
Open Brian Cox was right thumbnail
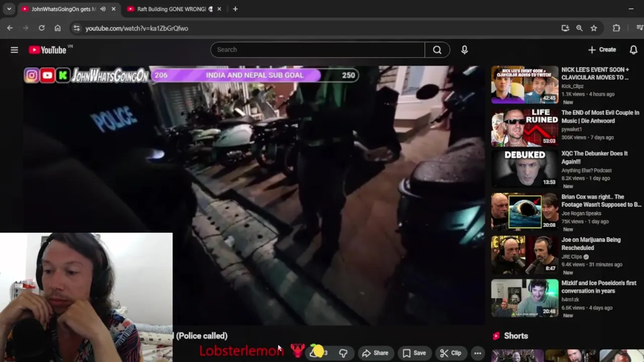(x=525, y=212)
